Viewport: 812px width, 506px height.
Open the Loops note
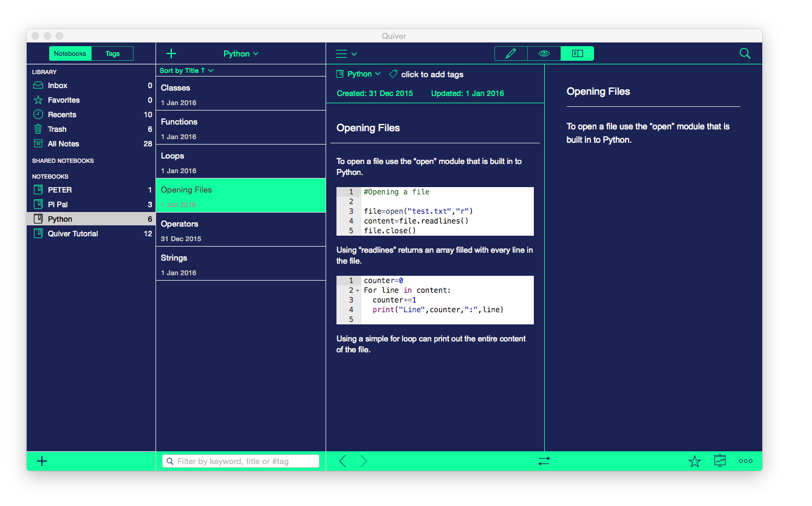pyautogui.click(x=241, y=162)
